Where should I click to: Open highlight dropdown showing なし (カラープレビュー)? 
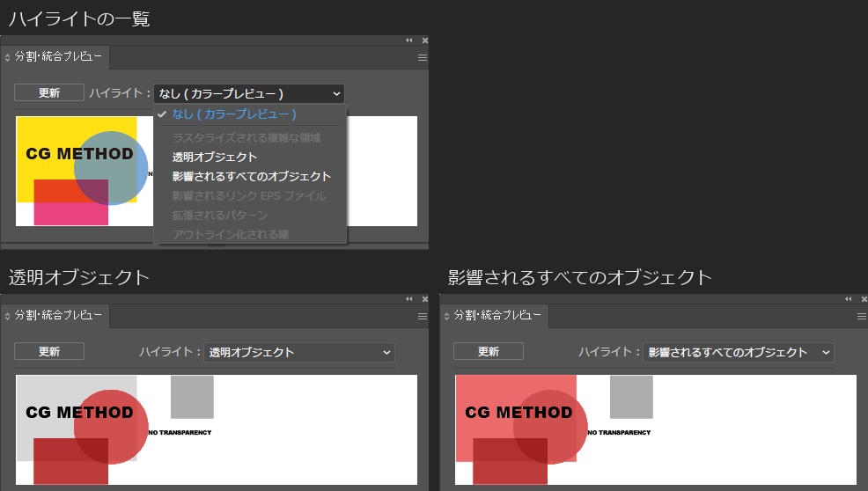coord(249,93)
